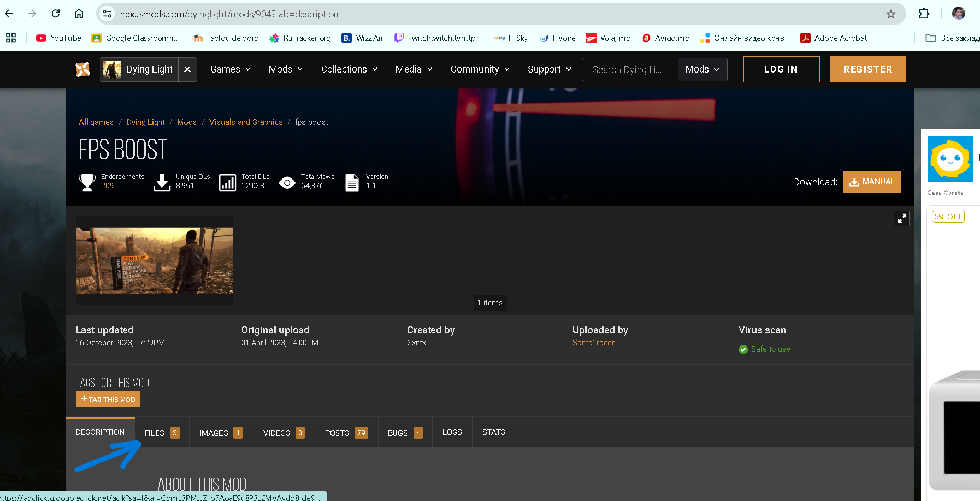Switch to the POSTS tab
This screenshot has height=501, width=980.
click(347, 433)
